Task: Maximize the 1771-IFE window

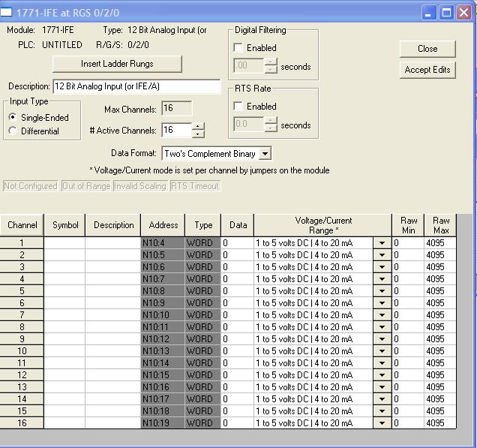Action: point(446,13)
